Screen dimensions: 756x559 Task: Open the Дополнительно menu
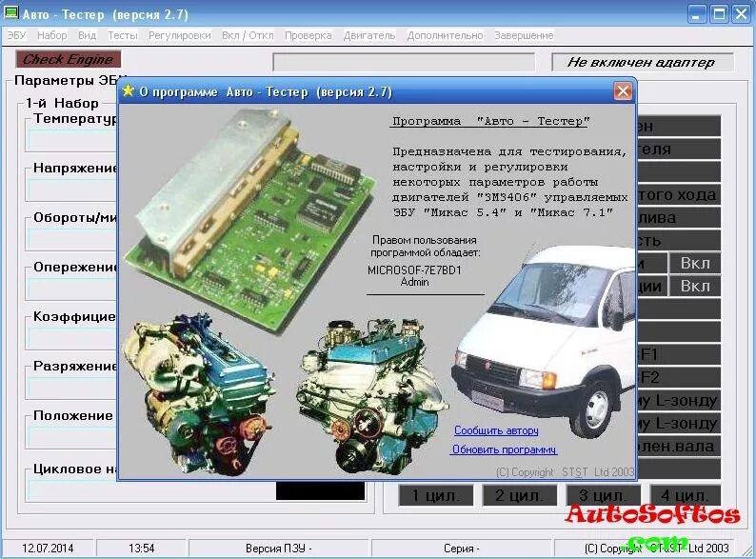[x=445, y=35]
